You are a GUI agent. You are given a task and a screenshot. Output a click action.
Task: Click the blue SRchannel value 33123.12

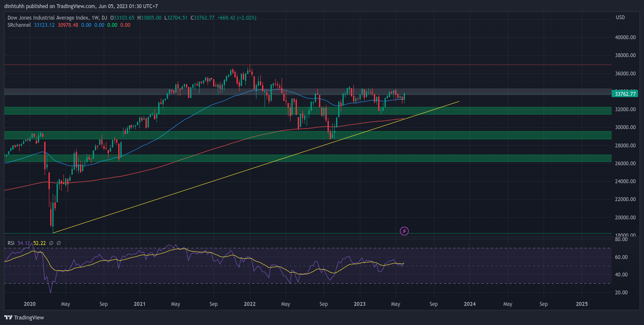point(44,25)
